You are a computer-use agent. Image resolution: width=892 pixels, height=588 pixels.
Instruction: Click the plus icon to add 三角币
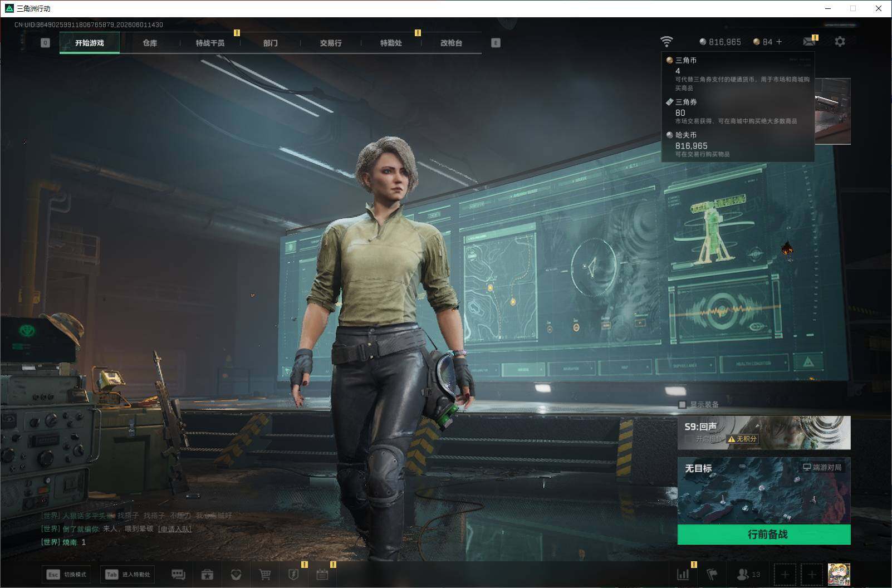(x=779, y=42)
